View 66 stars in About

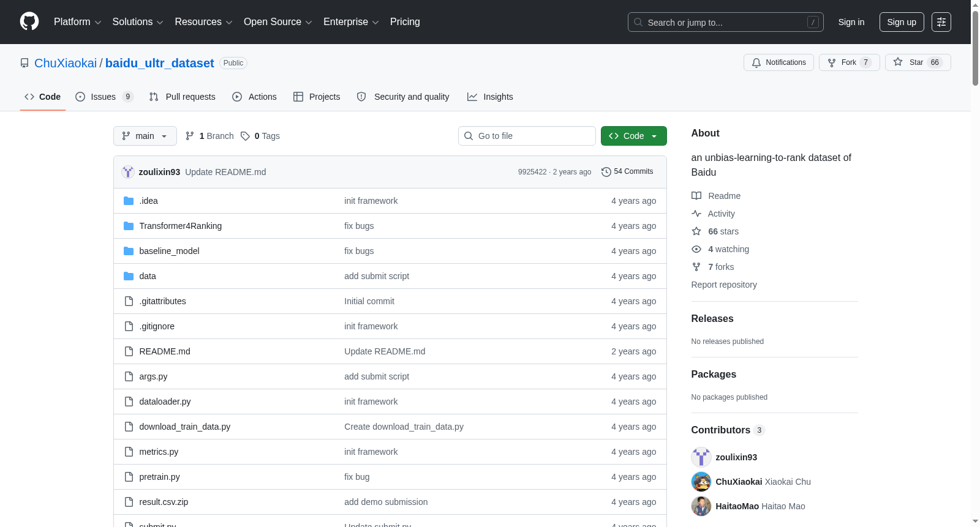click(x=715, y=231)
